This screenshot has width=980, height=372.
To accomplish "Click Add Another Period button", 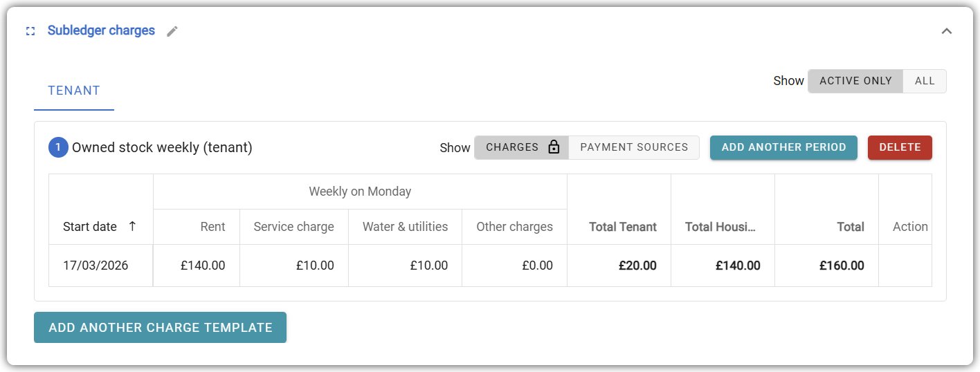I will pyautogui.click(x=783, y=147).
